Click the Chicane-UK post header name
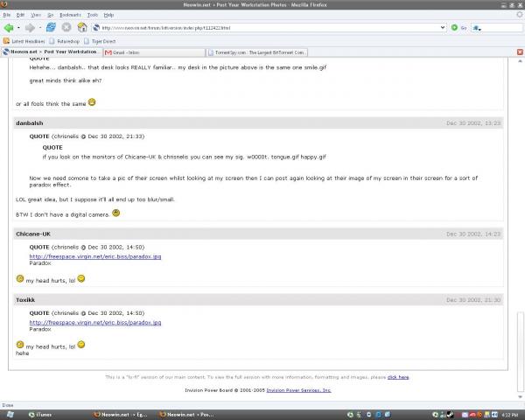Image resolution: width=525 pixels, height=420 pixels. (x=33, y=234)
